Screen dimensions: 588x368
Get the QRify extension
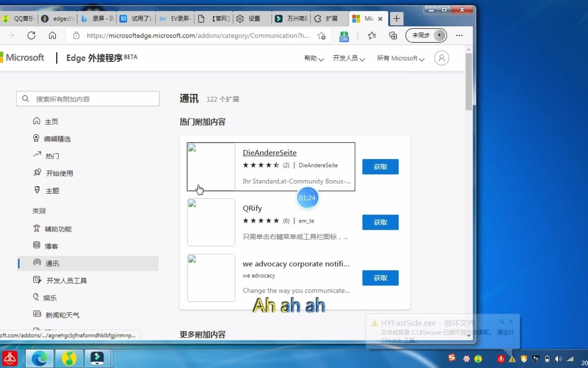(380, 222)
